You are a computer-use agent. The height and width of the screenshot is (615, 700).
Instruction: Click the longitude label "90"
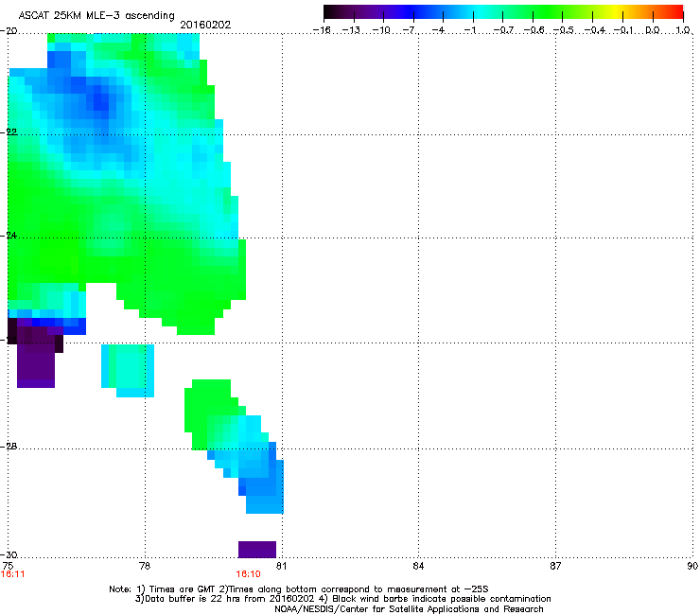692,566
